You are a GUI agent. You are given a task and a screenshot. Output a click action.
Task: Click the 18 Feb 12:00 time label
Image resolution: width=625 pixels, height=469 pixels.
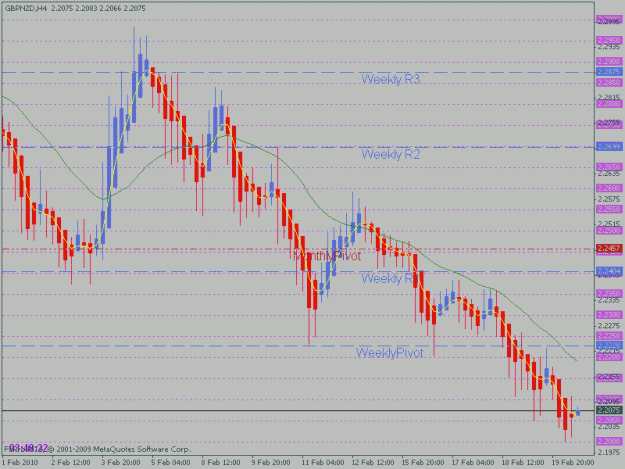(523, 462)
